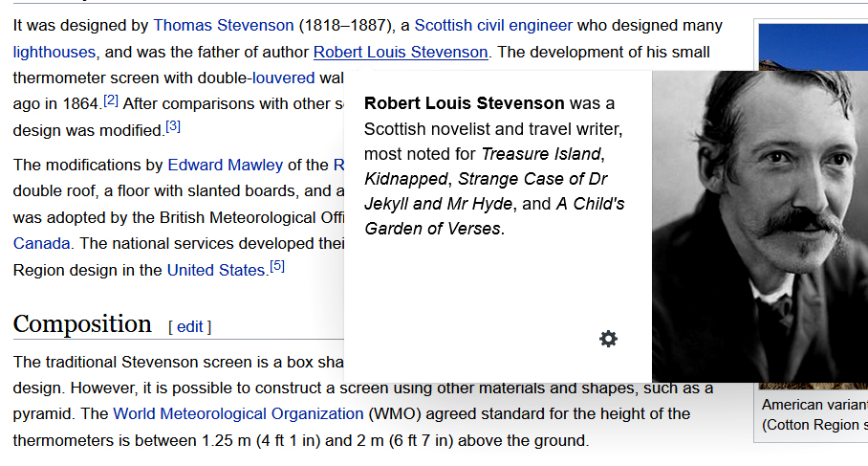The image size is (868, 466).
Task: Edit the Composition section
Action: (x=190, y=327)
